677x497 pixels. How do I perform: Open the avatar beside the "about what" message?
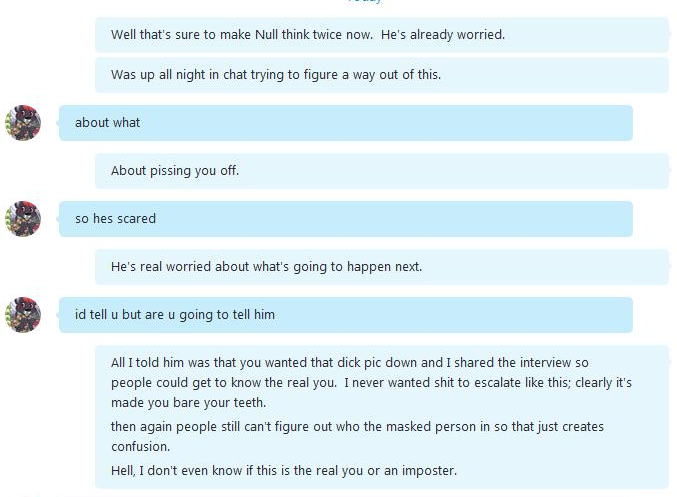click(x=23, y=123)
